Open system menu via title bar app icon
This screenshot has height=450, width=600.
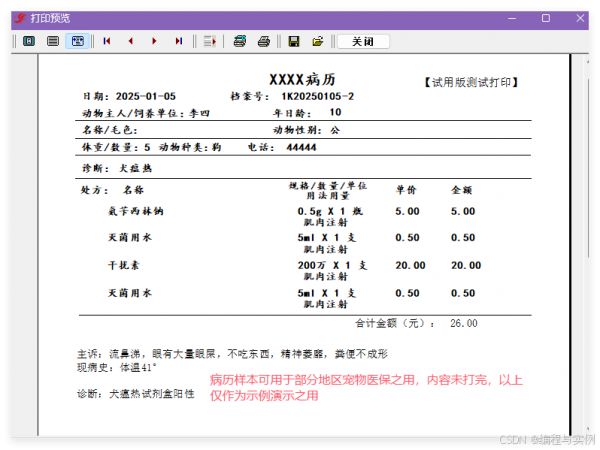point(20,18)
